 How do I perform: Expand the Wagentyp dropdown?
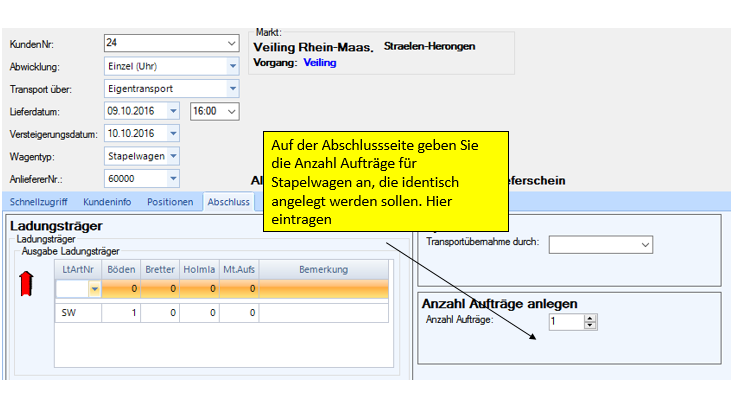tap(173, 156)
